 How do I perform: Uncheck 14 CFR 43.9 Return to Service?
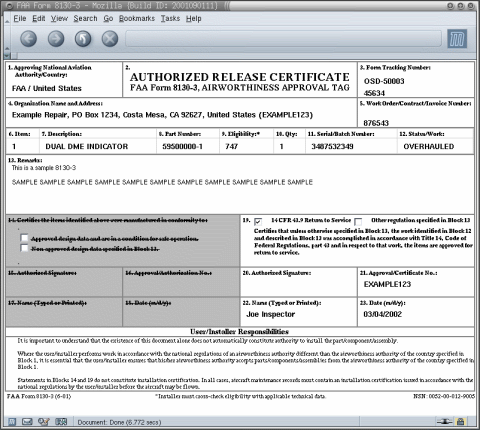point(258,221)
